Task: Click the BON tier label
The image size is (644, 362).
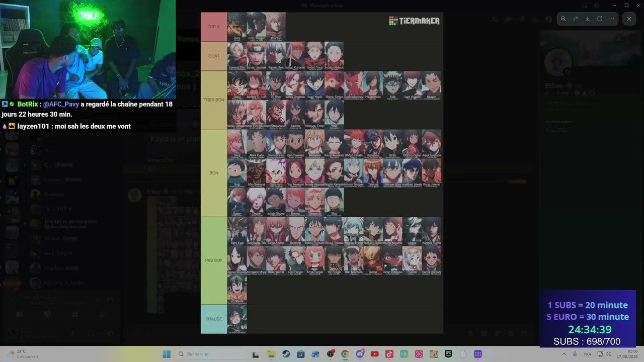Action: (214, 173)
